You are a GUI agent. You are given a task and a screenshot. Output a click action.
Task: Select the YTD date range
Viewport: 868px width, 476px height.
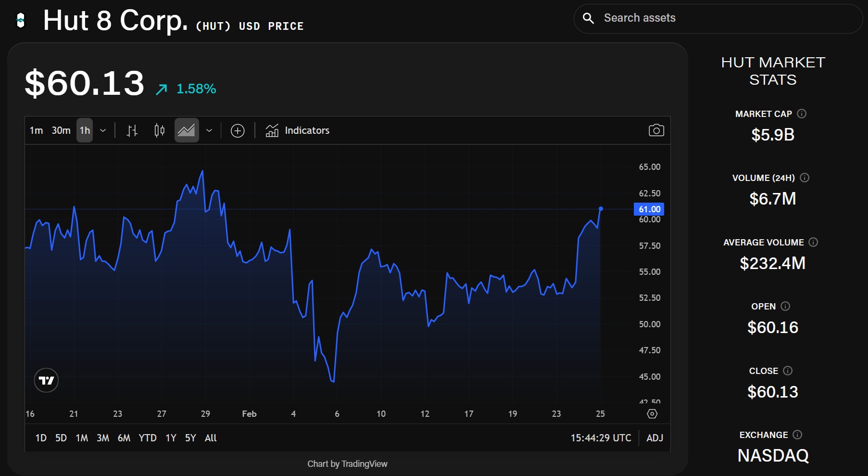pos(148,438)
